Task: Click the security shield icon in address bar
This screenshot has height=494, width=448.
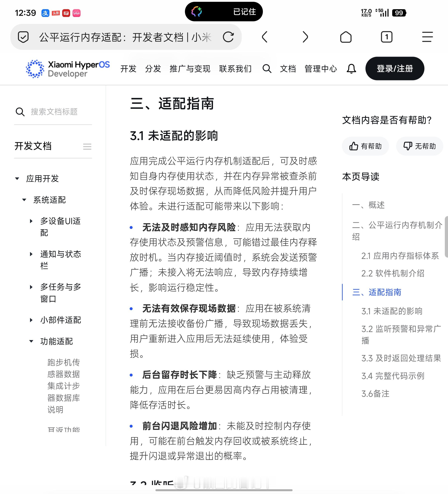Action: pos(23,37)
